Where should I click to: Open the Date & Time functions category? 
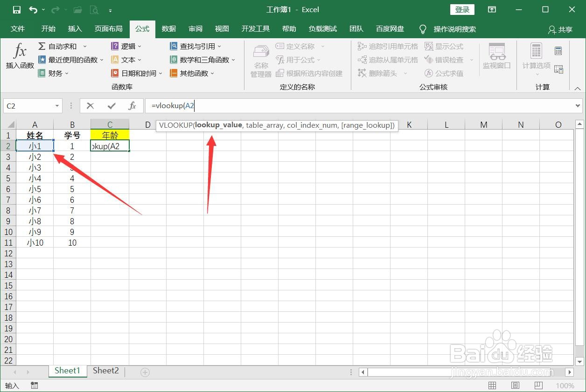(134, 73)
